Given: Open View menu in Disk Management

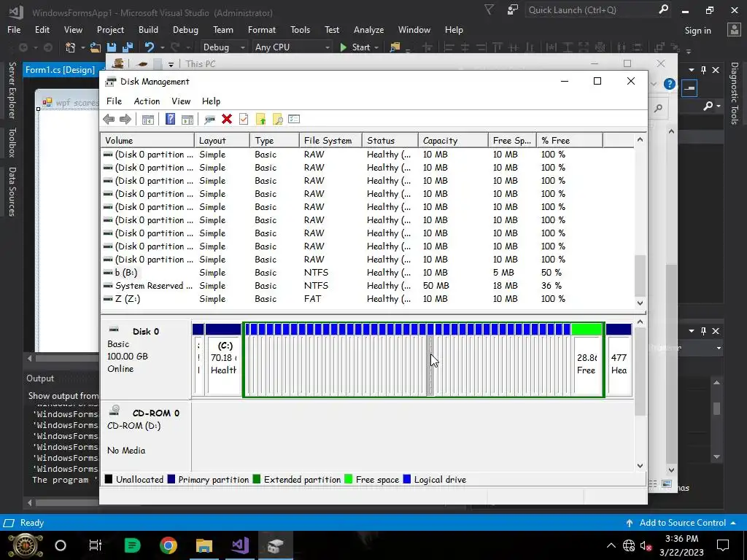Looking at the screenshot, I should tap(181, 101).
